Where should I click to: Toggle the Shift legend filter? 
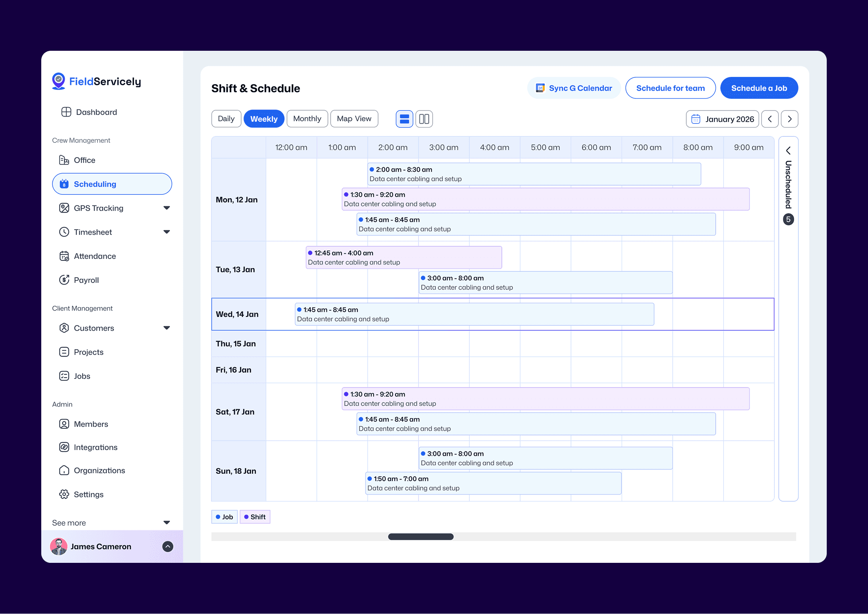tap(255, 517)
